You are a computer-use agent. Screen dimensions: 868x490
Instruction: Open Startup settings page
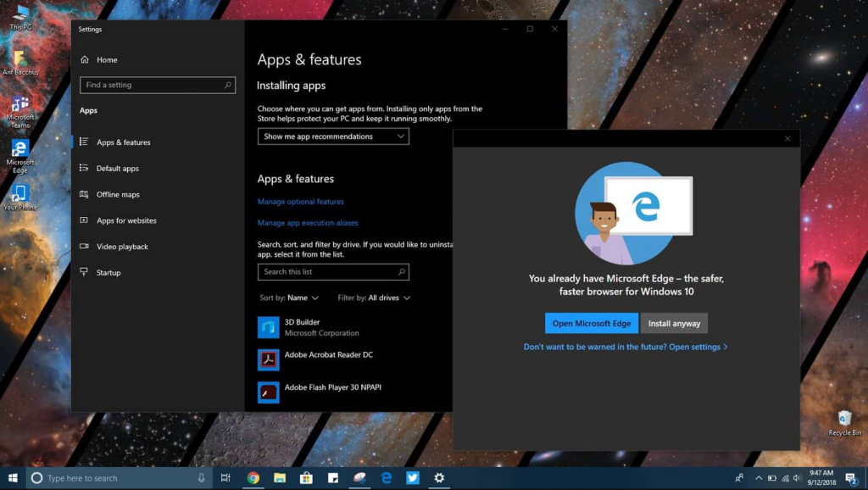point(157,272)
